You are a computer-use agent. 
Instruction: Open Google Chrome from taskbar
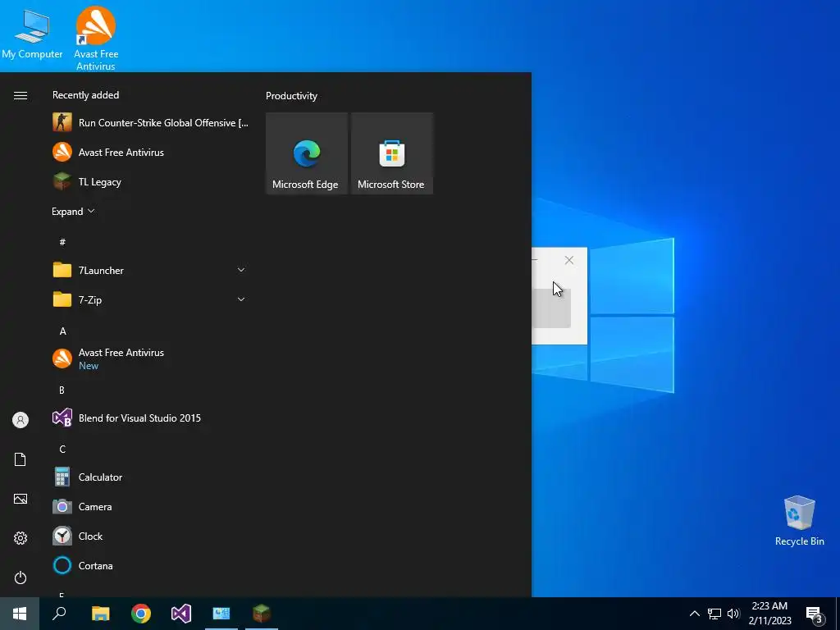(x=141, y=614)
